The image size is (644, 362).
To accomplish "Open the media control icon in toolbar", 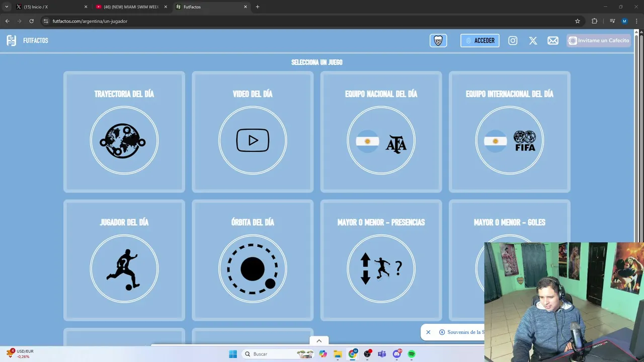I will coord(612,21).
